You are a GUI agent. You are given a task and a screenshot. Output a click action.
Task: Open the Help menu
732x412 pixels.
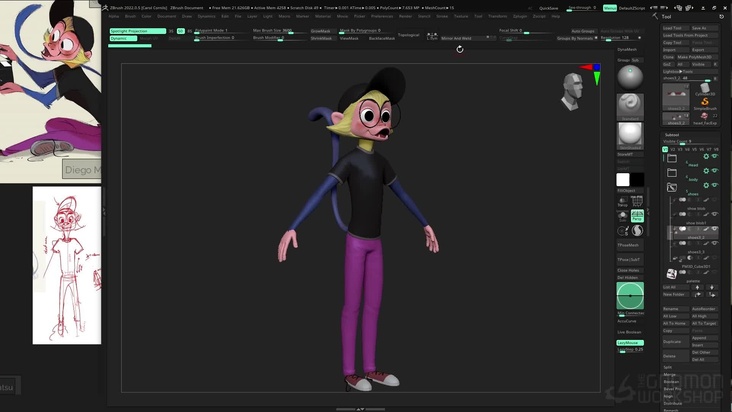[556, 16]
